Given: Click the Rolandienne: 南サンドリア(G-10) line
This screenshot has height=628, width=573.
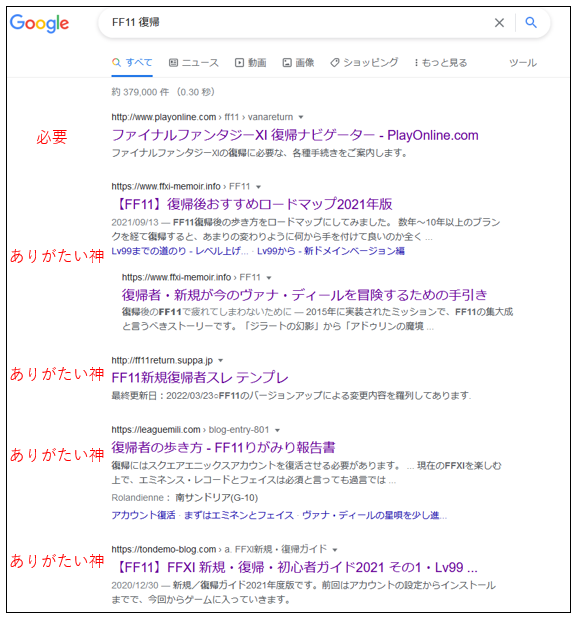Looking at the screenshot, I should pyautogui.click(x=185, y=498).
